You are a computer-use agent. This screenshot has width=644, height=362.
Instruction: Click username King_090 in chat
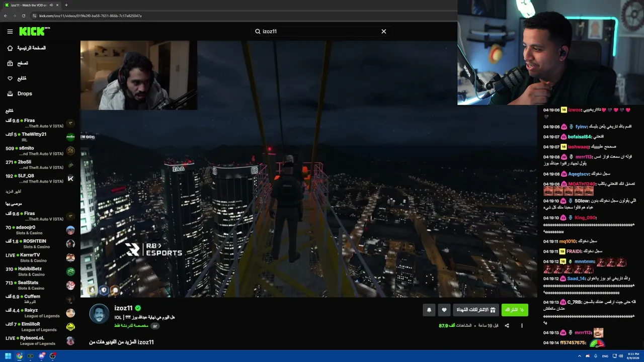pos(585,218)
